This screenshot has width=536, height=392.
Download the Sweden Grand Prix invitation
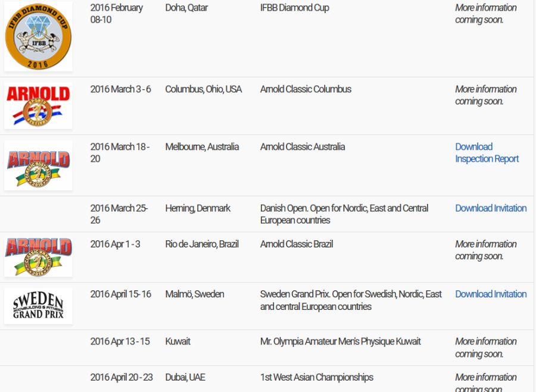click(x=491, y=294)
